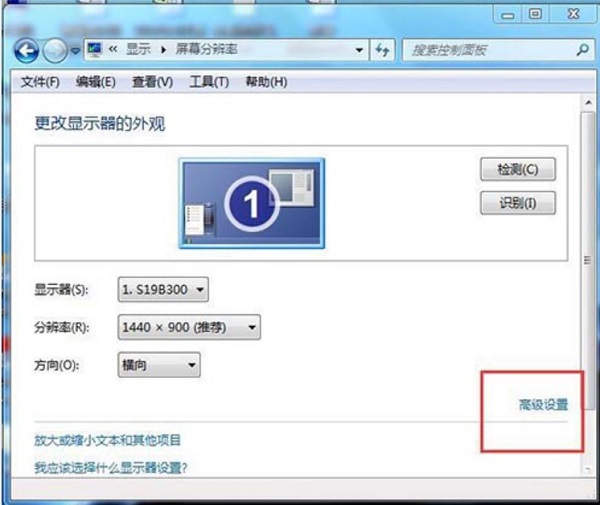Click the 方向(O): label

point(57,365)
